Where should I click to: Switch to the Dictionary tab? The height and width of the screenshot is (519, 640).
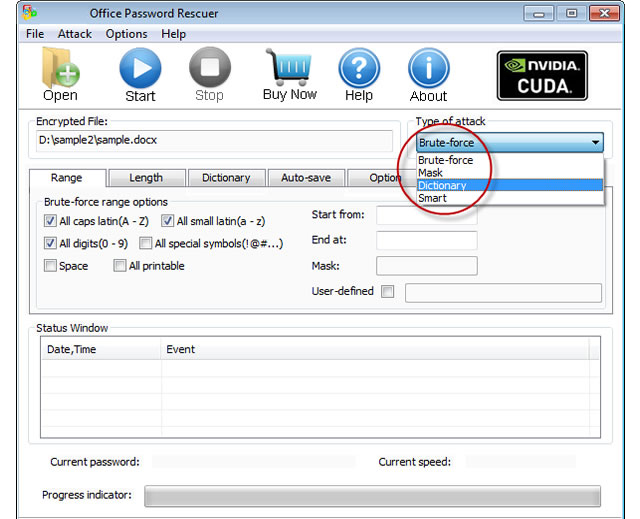(226, 178)
